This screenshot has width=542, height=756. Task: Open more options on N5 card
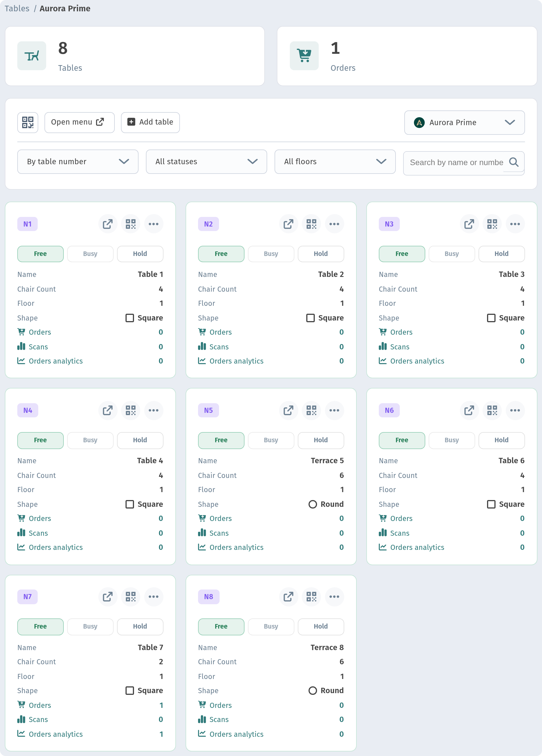[334, 410]
